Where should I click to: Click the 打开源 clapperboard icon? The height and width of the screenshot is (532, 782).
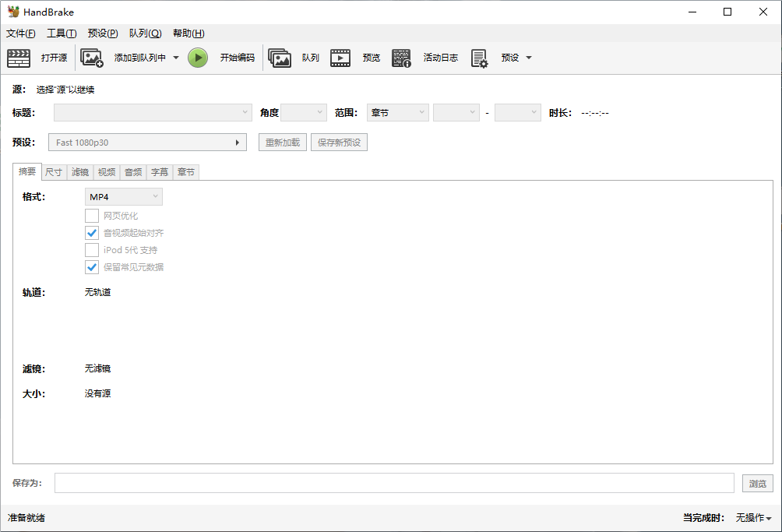[x=19, y=58]
